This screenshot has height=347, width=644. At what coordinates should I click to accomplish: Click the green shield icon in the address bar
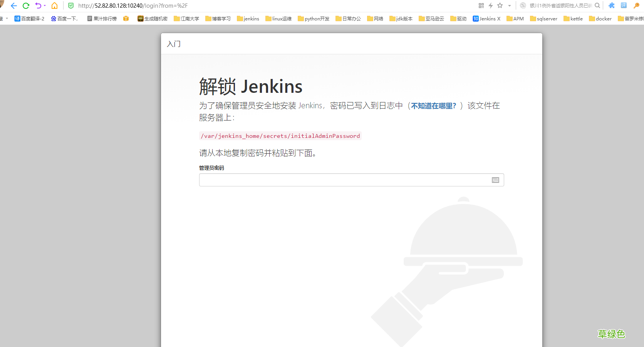point(71,6)
